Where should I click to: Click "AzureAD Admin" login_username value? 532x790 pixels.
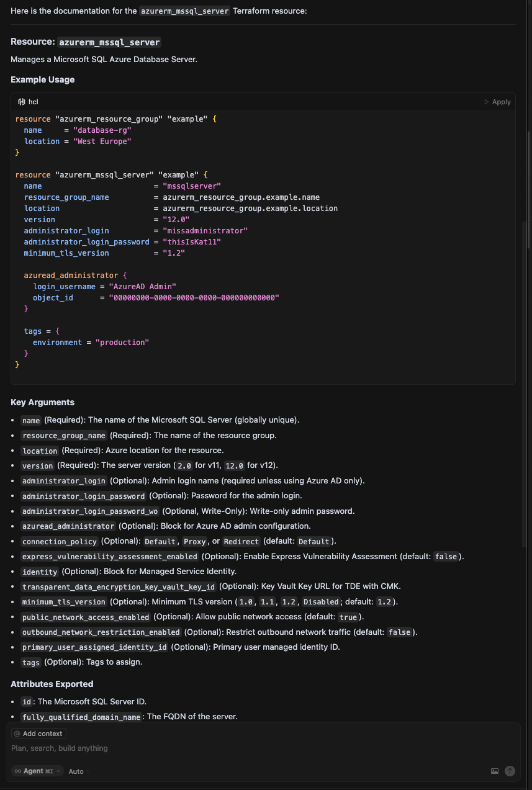[x=142, y=287]
